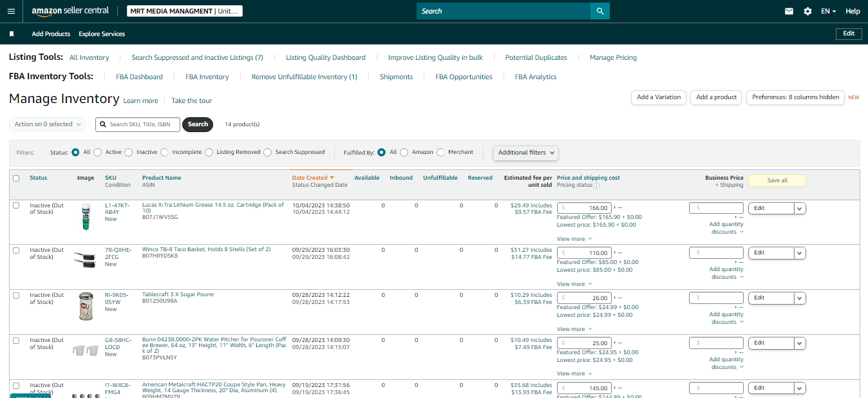Select Fulfilled By Amazon radio button
The image size is (868, 398).
[x=404, y=153]
